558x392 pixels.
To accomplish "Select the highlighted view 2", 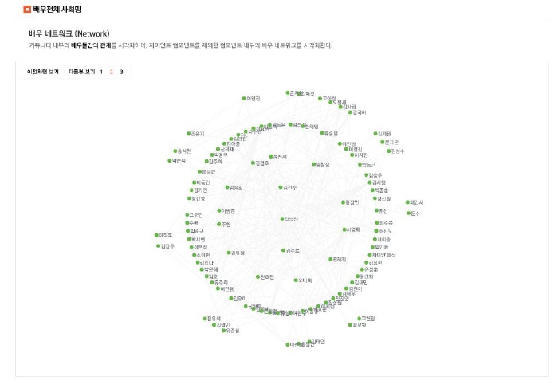I will [x=112, y=72].
